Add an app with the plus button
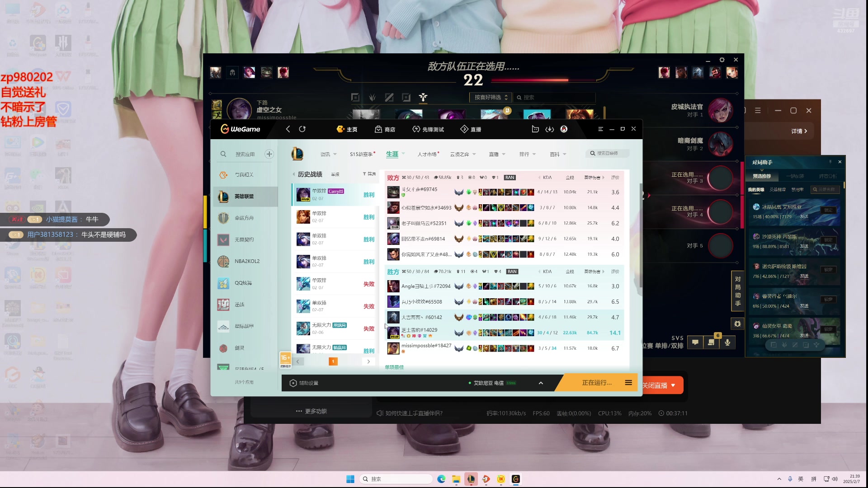This screenshot has height=488, width=868. click(x=269, y=154)
